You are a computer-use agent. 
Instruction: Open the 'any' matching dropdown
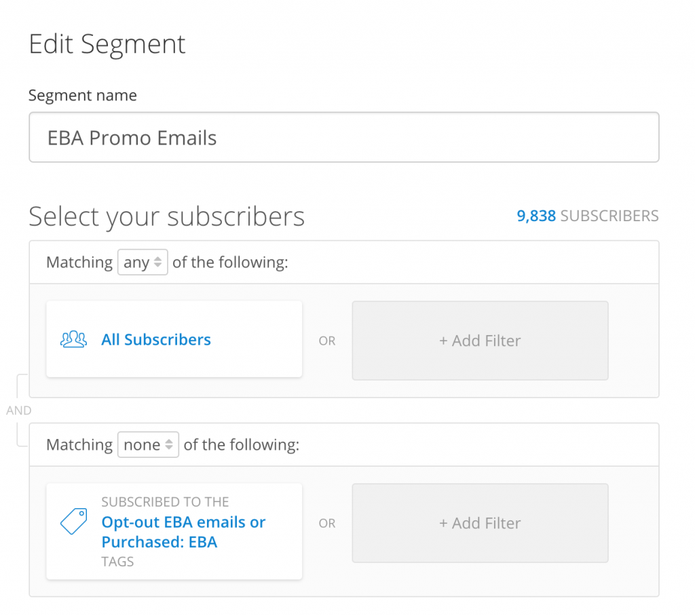coord(143,263)
